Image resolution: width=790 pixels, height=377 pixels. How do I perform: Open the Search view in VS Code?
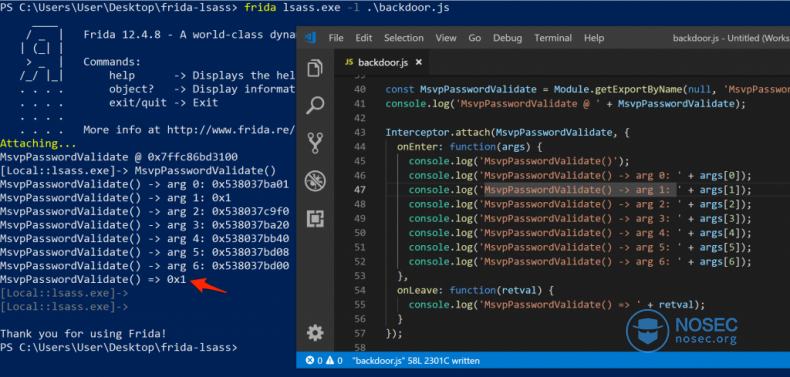(315, 105)
